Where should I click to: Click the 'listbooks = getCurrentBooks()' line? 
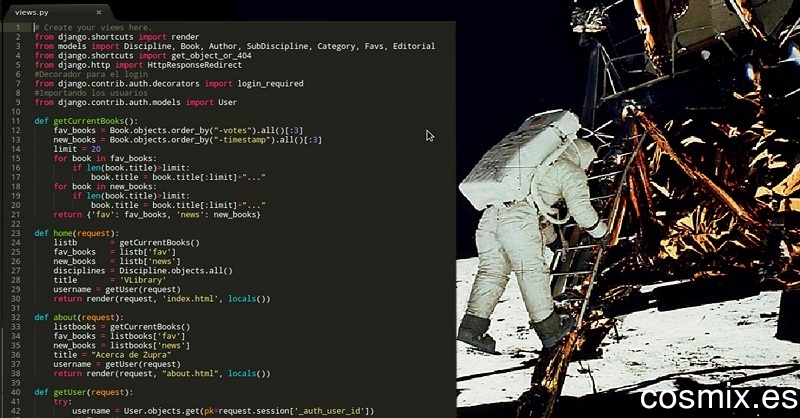121,327
